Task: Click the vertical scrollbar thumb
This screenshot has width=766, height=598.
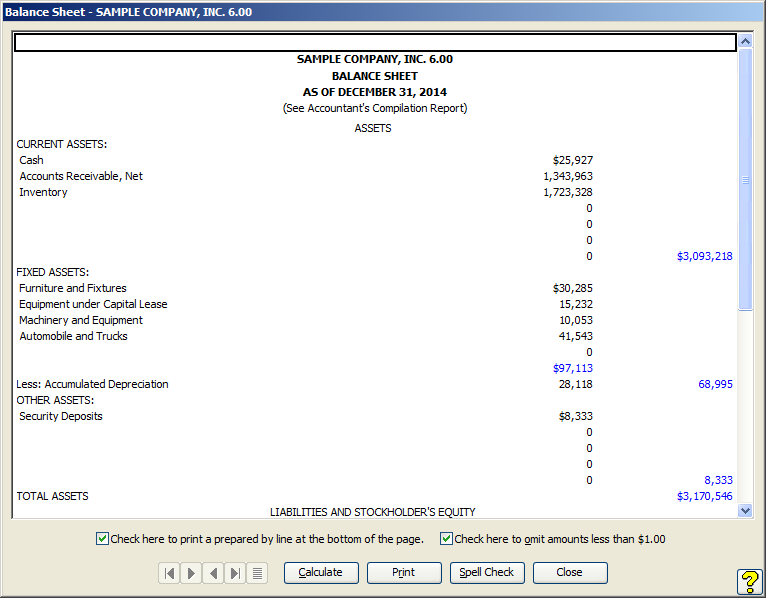Action: (x=745, y=180)
